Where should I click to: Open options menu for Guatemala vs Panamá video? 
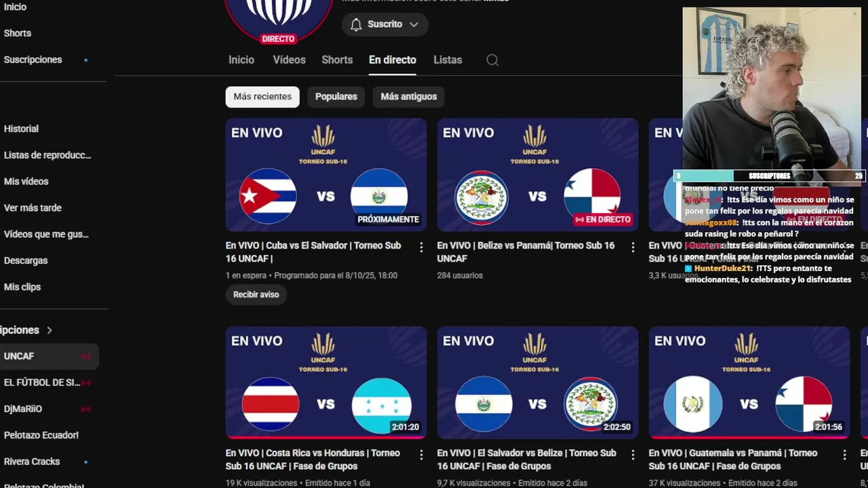844,455
